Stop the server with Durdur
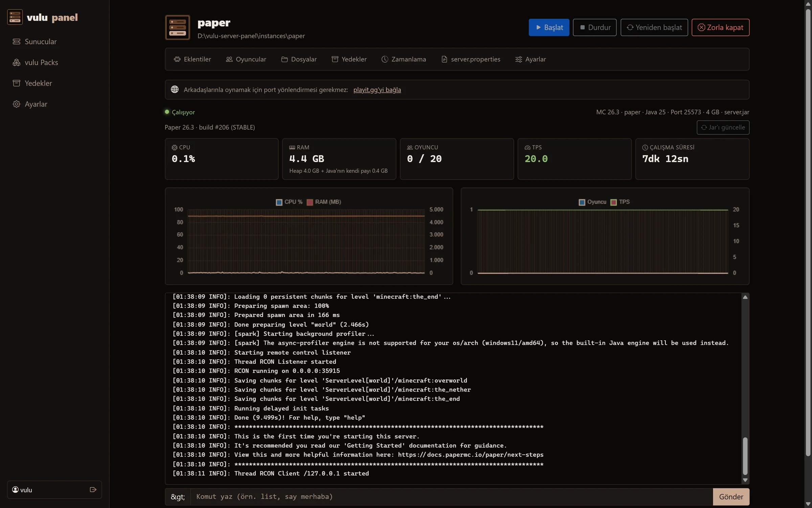 click(595, 27)
